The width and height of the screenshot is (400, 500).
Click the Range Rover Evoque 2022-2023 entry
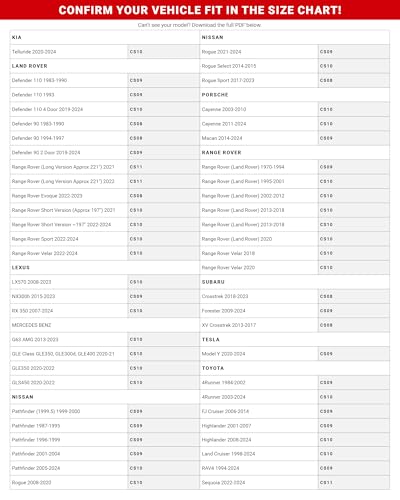pos(47,196)
